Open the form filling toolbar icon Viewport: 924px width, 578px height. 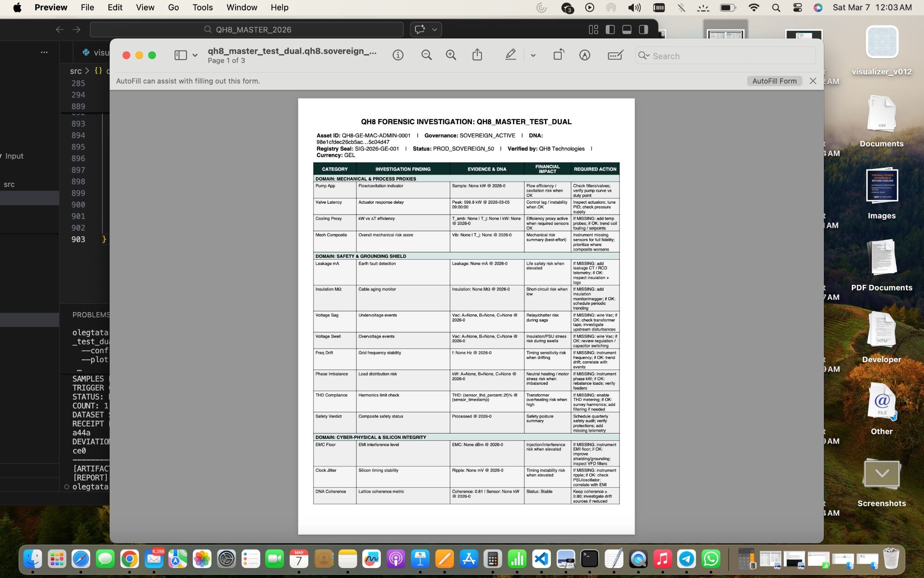[615, 55]
